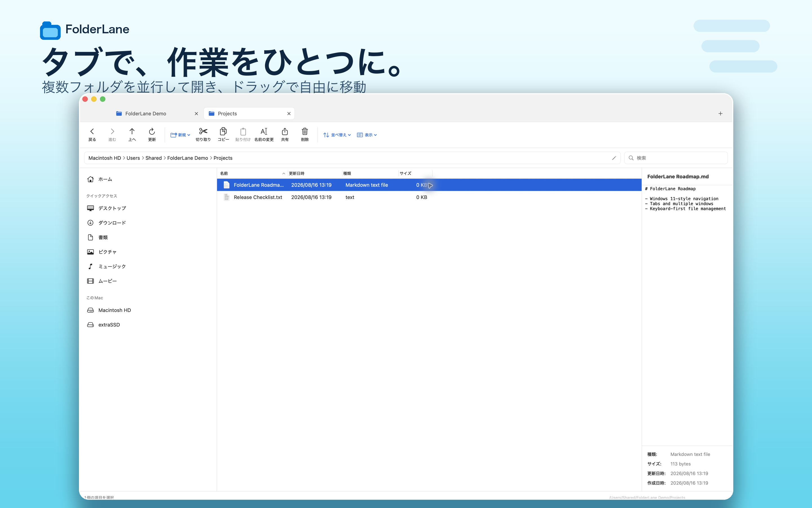812x508 pixels.
Task: Delete the file with 削除 trash
Action: [x=305, y=134]
